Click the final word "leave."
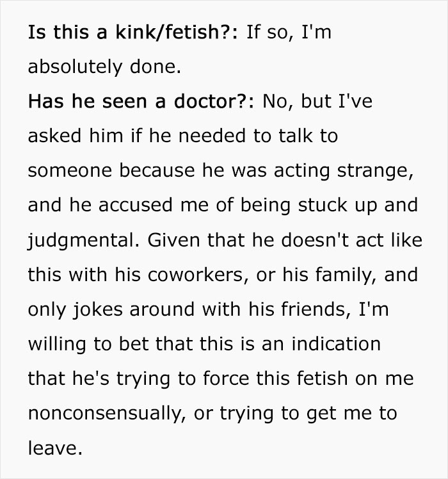 pyautogui.click(x=55, y=448)
